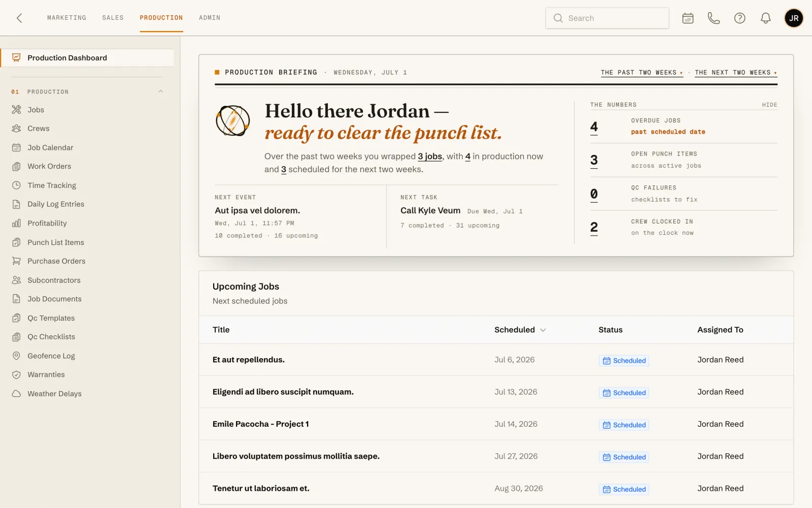Switch to the Admin tab

click(210, 18)
